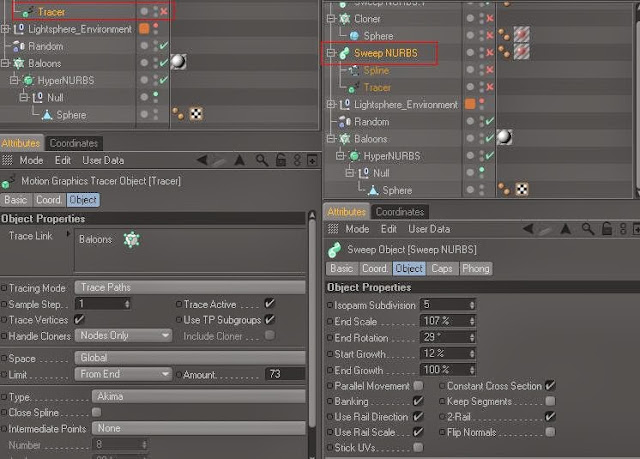Click the Random effector icon in left object manager
Viewport: 640px width, 459px height.
[19, 47]
